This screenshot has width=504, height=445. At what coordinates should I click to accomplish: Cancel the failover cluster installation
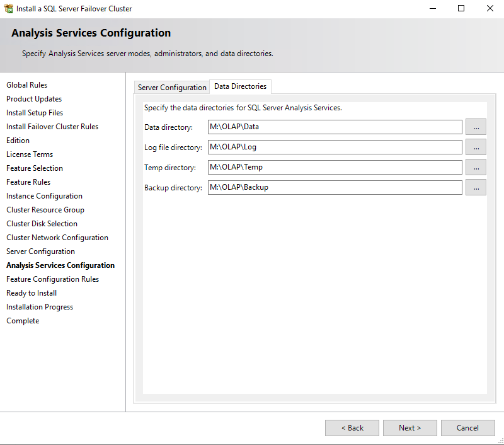[467, 428]
